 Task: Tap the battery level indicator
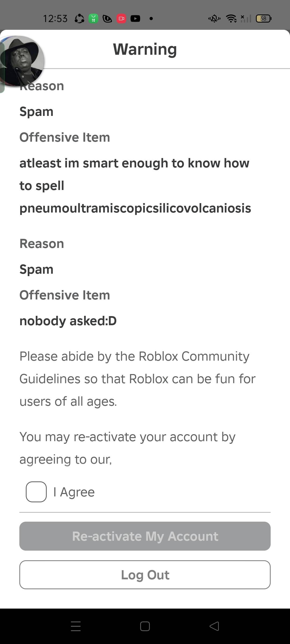[x=264, y=19]
